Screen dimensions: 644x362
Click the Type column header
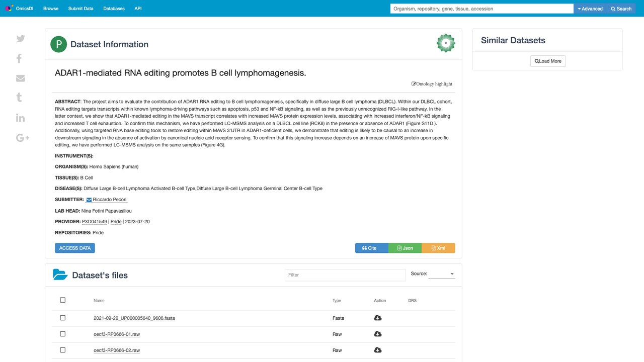click(x=337, y=301)
